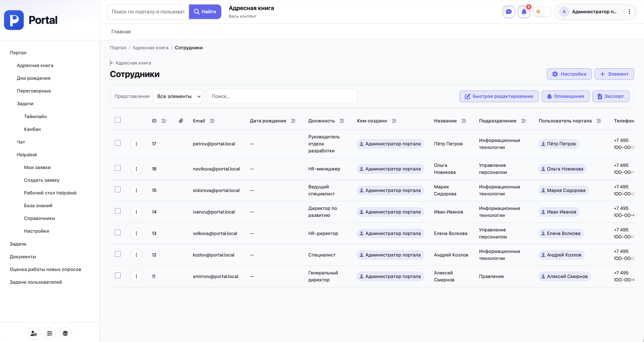The width and height of the screenshot is (644, 342).
Task: Click the Адресная книга breadcrumb link
Action: 151,48
